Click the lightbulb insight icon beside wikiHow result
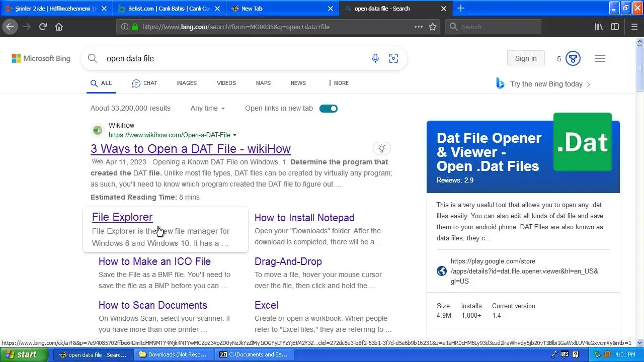Image resolution: width=644 pixels, height=362 pixels. point(382,148)
